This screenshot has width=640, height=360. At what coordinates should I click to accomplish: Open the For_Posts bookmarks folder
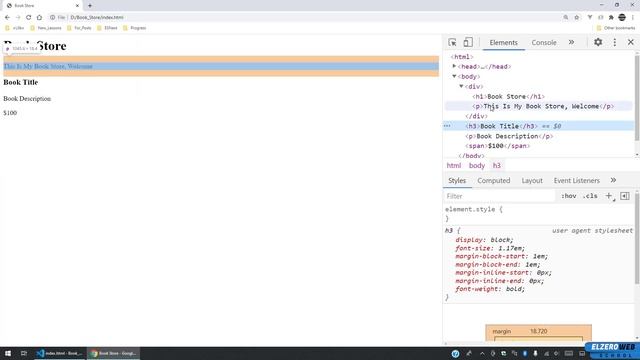pyautogui.click(x=79, y=28)
